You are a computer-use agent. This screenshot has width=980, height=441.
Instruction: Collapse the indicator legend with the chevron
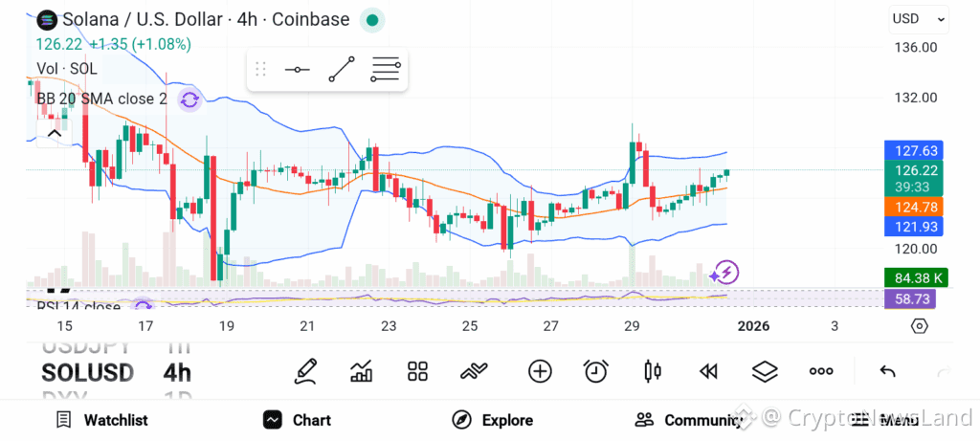point(54,133)
